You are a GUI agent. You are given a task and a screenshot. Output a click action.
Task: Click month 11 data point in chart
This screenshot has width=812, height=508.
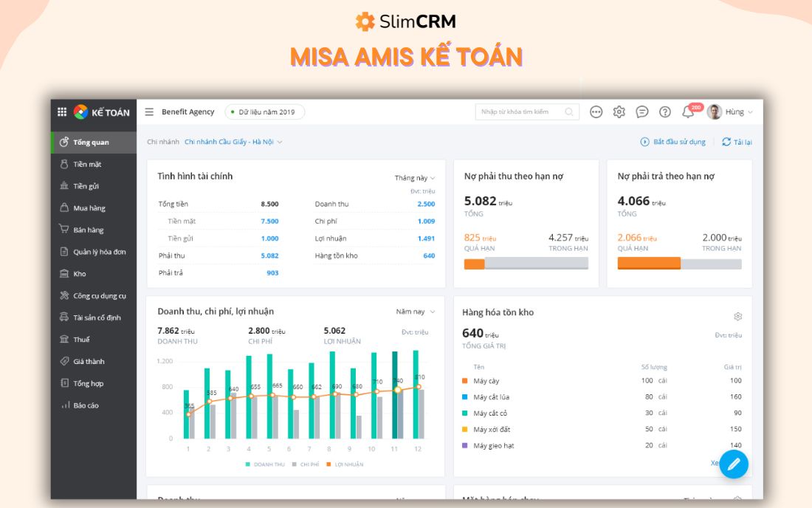coord(398,390)
